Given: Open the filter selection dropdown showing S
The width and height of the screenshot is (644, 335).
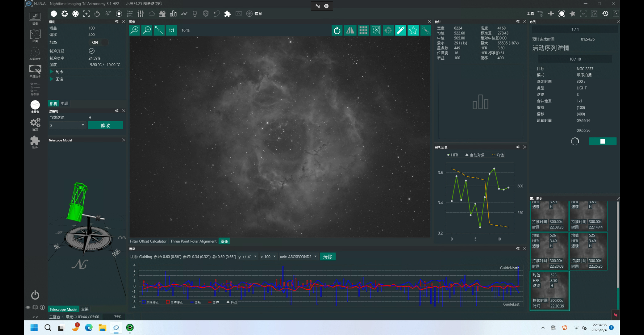Looking at the screenshot, I should coord(67,125).
